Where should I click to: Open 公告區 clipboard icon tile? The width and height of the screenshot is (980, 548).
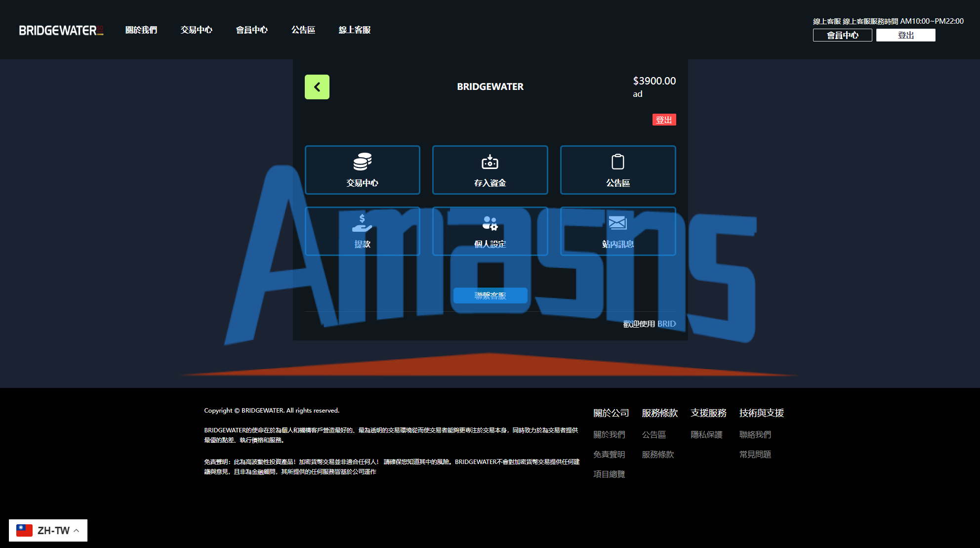(x=617, y=169)
